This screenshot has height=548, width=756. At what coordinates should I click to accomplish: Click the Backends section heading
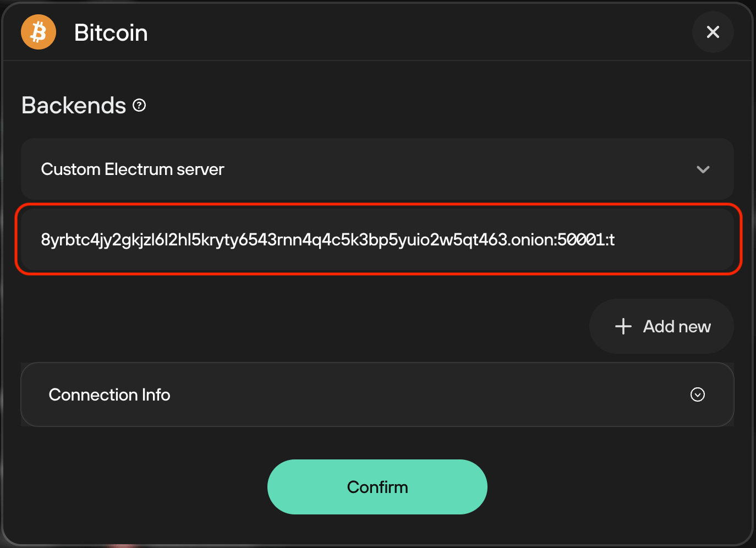tap(74, 105)
